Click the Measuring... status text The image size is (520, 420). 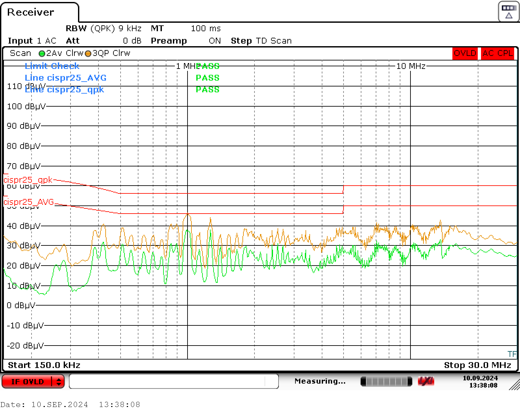click(320, 381)
